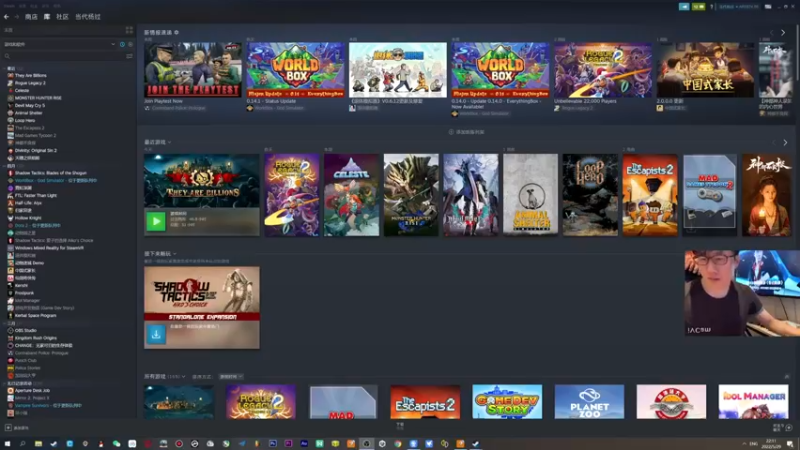Show next news items with right arrow
Viewport: 800px width, 450px height.
pyautogui.click(x=783, y=33)
